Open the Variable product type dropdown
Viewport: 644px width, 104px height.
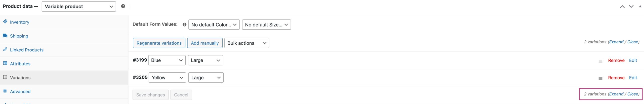point(79,7)
